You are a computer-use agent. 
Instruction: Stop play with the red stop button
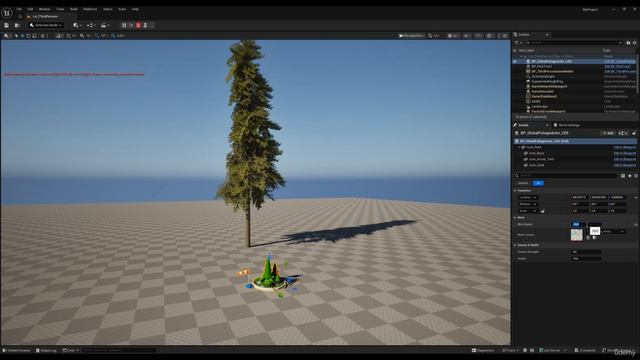click(x=138, y=25)
